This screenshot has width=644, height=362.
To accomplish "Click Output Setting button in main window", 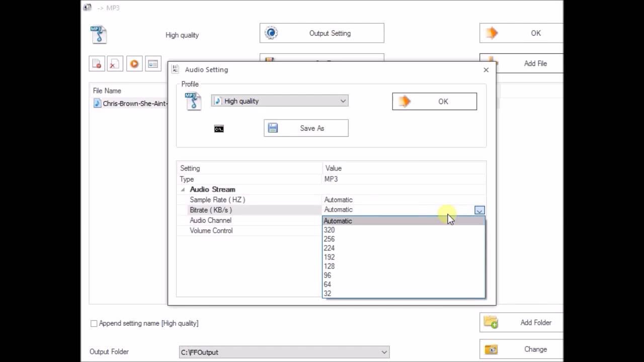I will point(322,33).
